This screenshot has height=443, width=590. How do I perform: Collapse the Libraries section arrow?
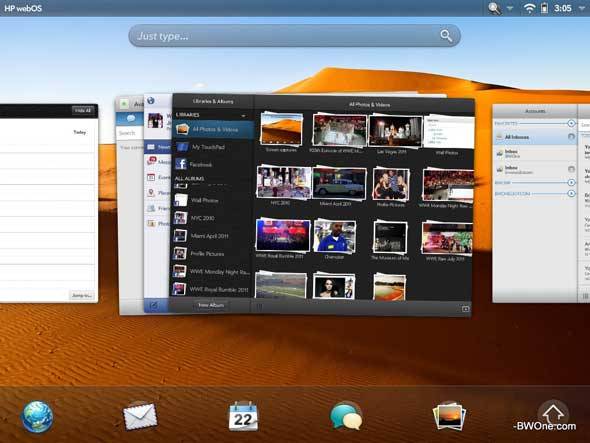click(243, 115)
